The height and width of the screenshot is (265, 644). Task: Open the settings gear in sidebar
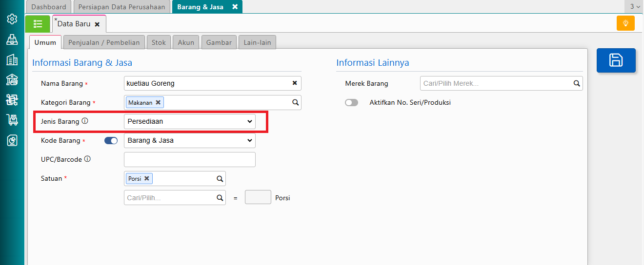(x=12, y=19)
